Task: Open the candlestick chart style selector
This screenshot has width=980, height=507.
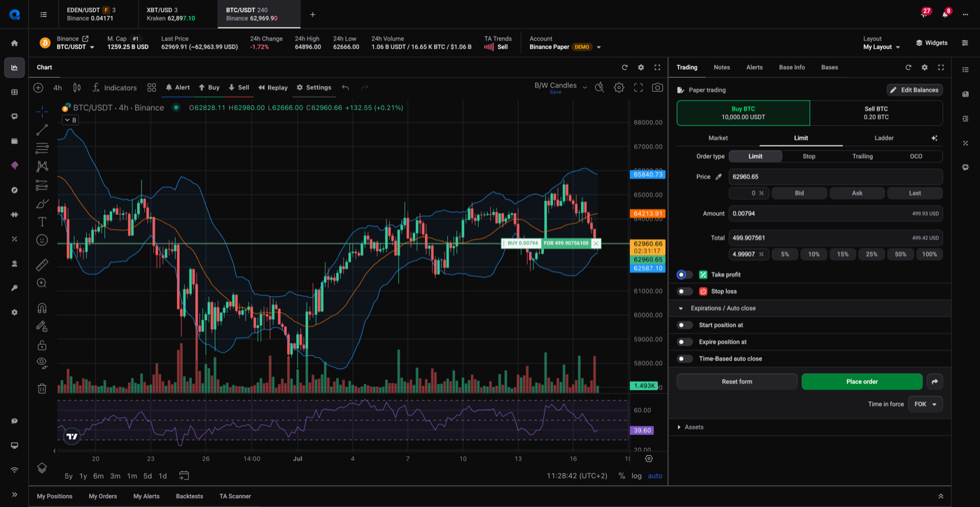Action: 77,88
